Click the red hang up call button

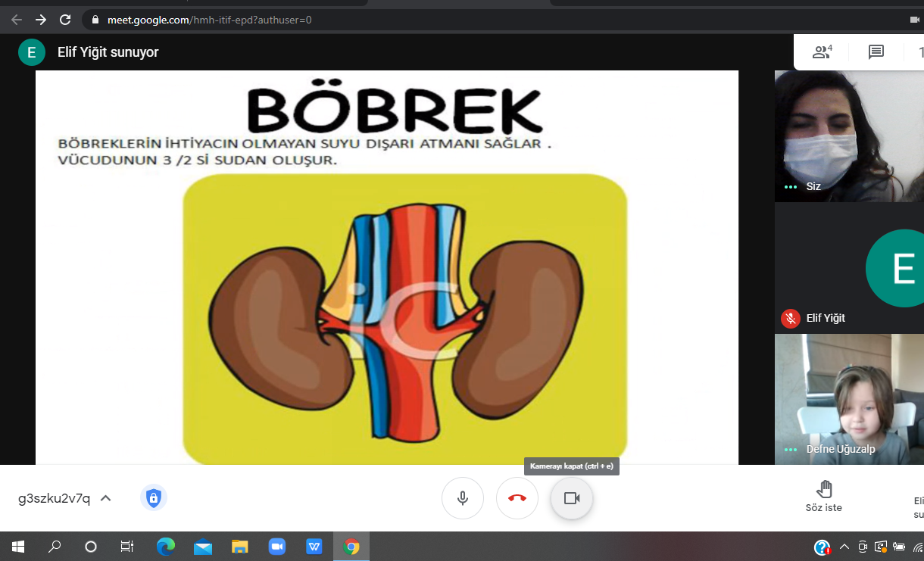pyautogui.click(x=517, y=498)
